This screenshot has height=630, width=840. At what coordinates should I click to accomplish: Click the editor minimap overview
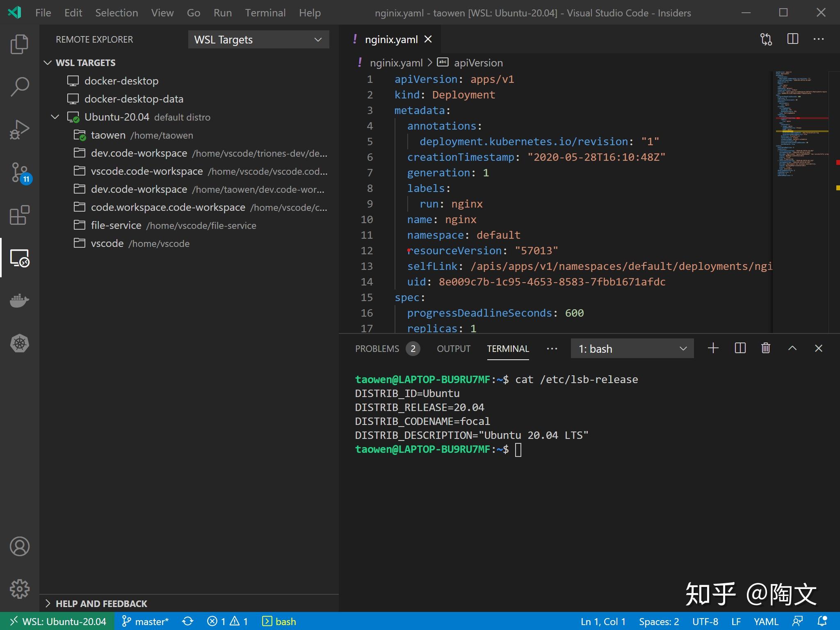[800, 123]
